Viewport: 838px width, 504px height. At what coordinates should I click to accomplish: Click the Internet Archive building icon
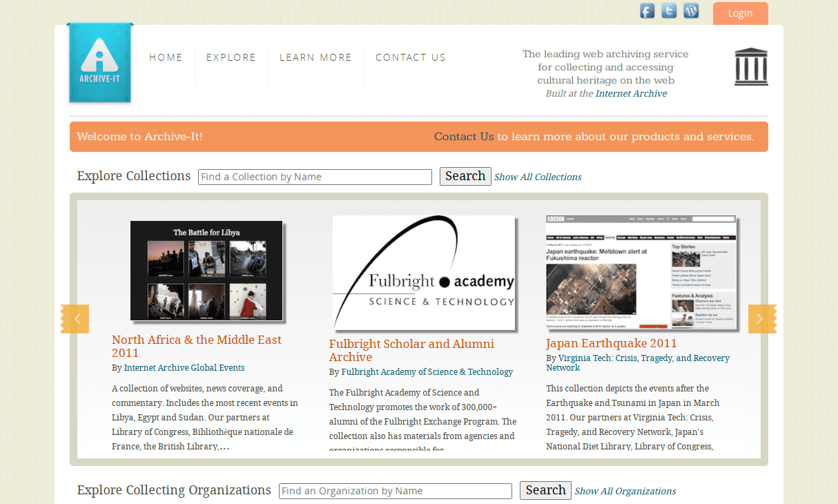pyautogui.click(x=751, y=67)
